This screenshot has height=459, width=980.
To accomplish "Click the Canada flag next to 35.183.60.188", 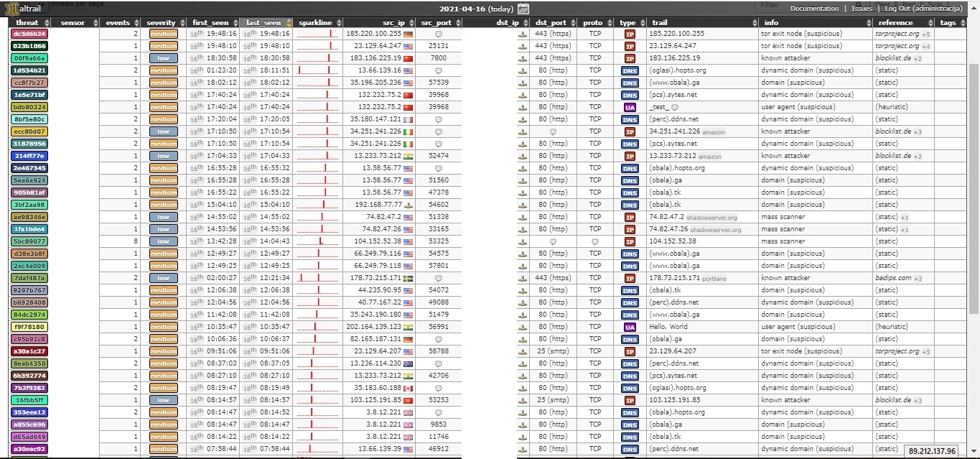I will click(409, 388).
